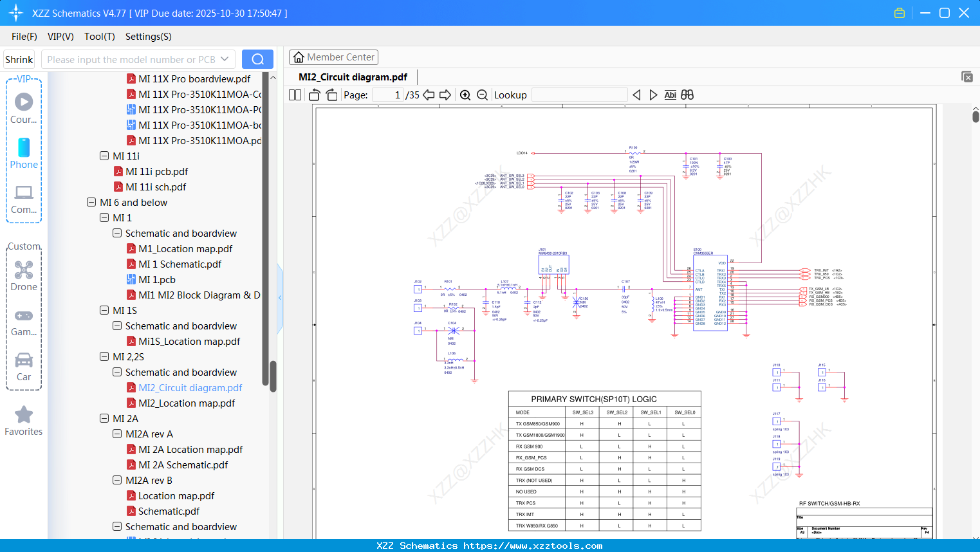Zoom out of the schematic page
980x552 pixels.
[x=481, y=95]
